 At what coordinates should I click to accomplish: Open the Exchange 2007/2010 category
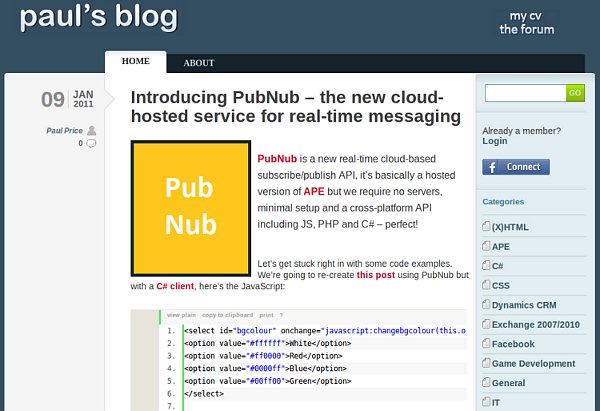pyautogui.click(x=536, y=325)
